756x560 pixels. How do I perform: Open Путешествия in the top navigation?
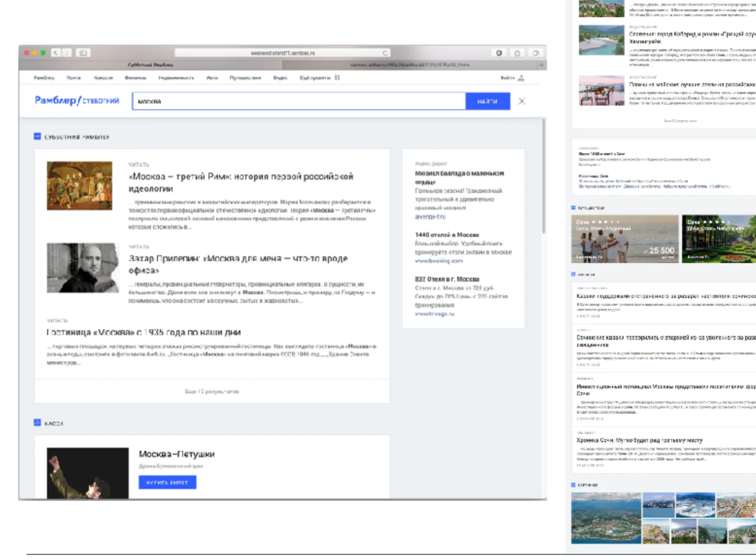245,78
